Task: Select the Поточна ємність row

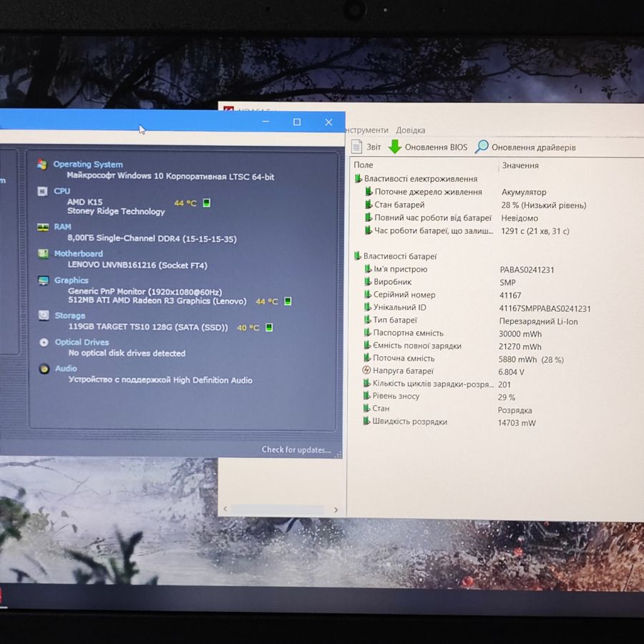Action: tap(463, 359)
